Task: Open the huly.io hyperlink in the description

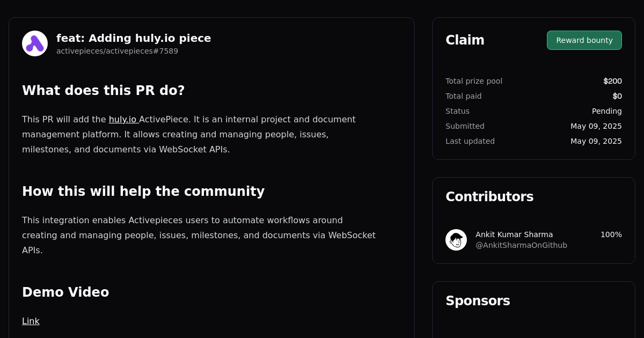Action: (123, 119)
